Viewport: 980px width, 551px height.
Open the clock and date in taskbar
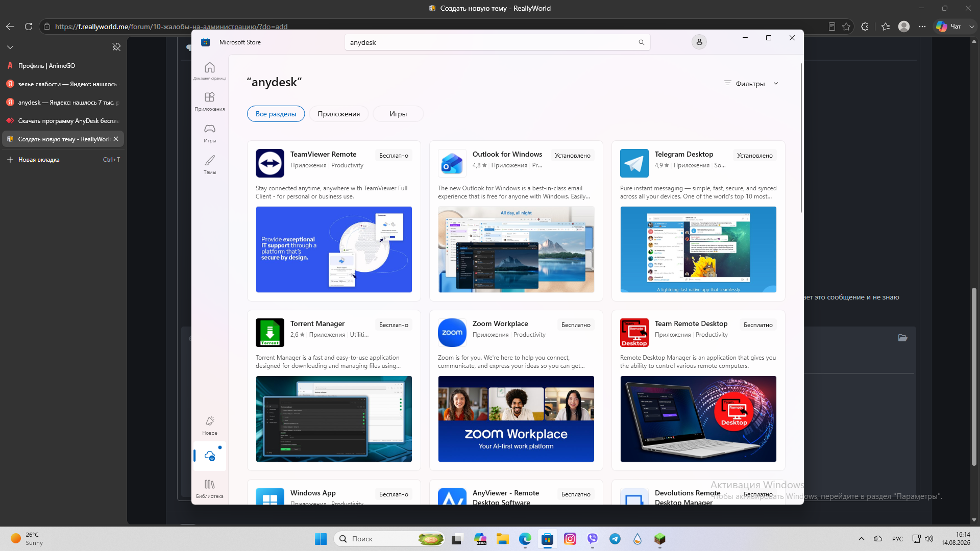955,539
